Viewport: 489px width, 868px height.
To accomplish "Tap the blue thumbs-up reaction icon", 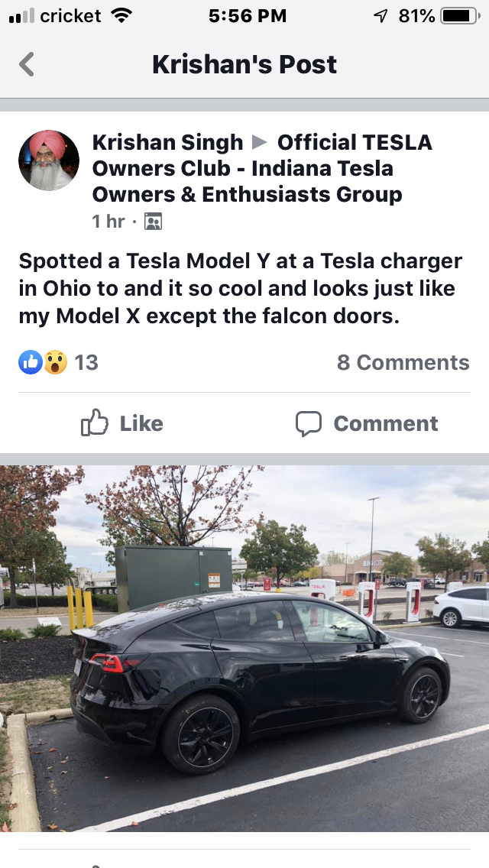I will (x=31, y=363).
